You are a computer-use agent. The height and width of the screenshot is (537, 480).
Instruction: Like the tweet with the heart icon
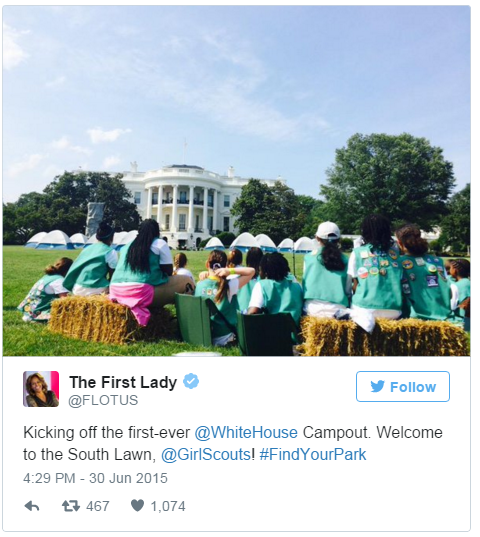point(138,505)
